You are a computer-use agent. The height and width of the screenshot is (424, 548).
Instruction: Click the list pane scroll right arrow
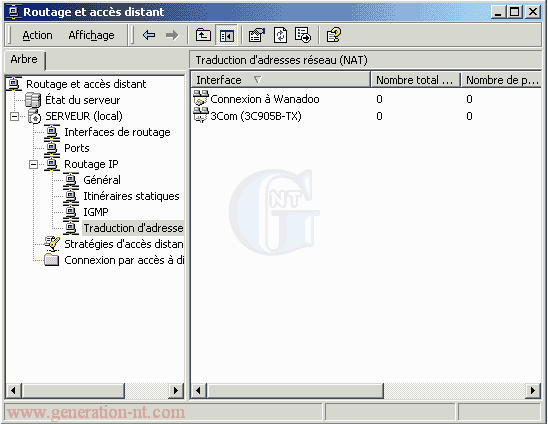tap(533, 390)
